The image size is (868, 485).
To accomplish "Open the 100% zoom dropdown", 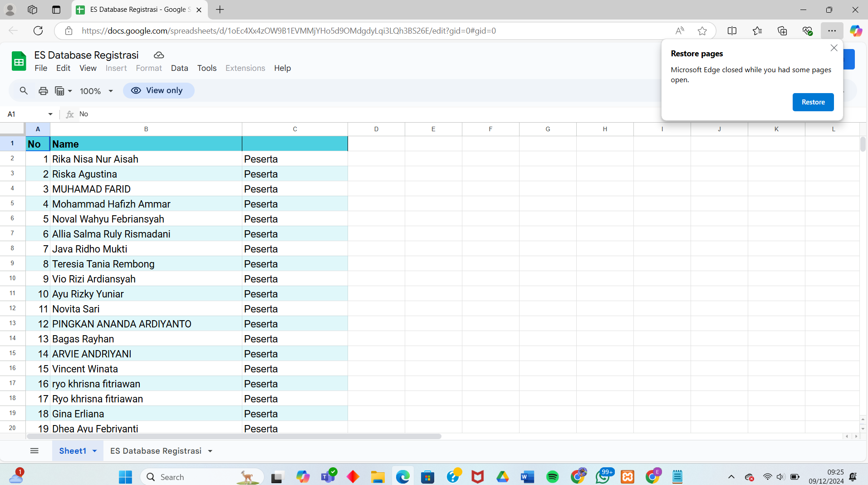I will pyautogui.click(x=96, y=91).
